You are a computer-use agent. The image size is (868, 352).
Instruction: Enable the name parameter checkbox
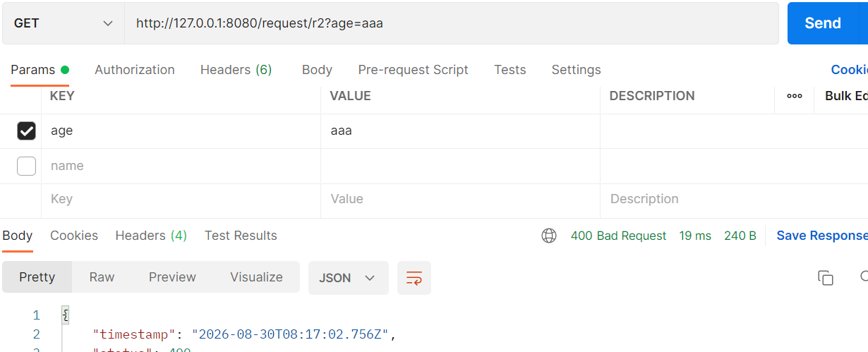pos(26,166)
